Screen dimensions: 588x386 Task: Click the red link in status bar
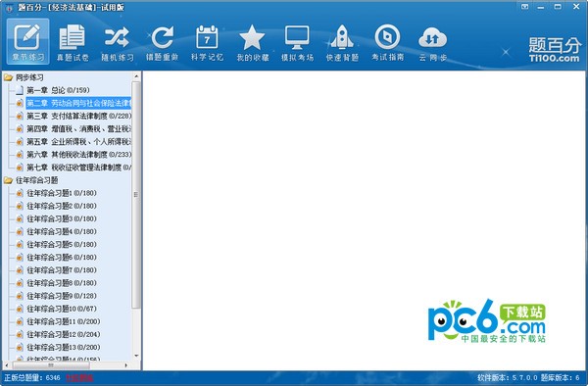point(79,378)
